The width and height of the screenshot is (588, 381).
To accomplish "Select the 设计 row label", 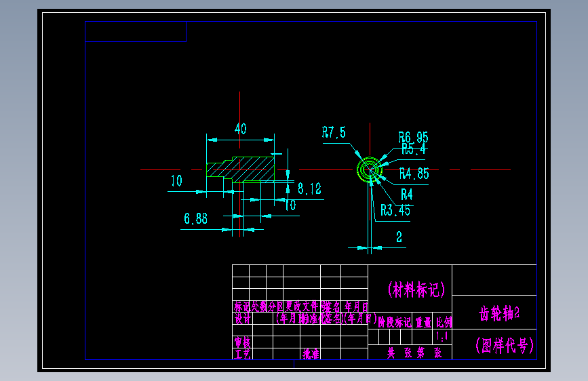I will [243, 319].
